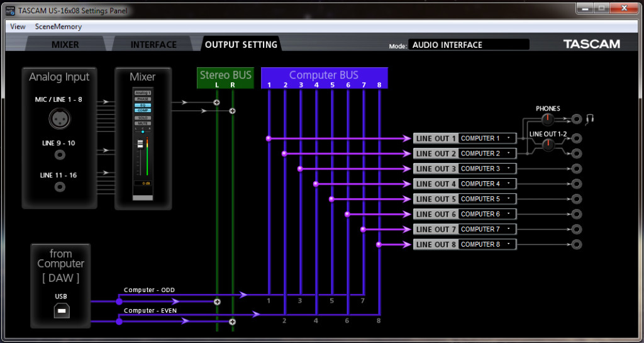Switch to the INTERFACE tab
This screenshot has width=644, height=343.
click(x=153, y=44)
